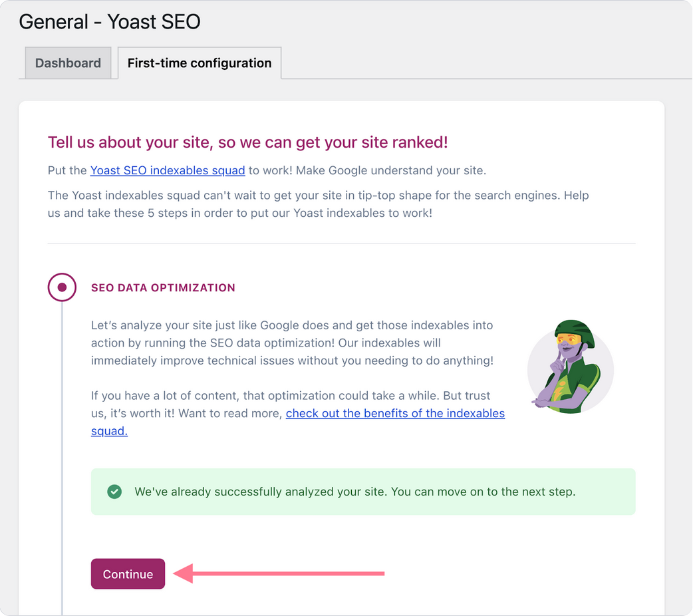Image resolution: width=693 pixels, height=616 pixels.
Task: Click the SEO data optimization step circle
Action: [62, 287]
